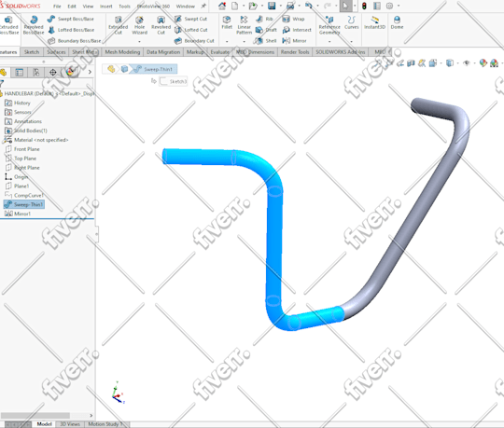Select the Boundary Boss/Base tool
The image size is (504, 428).
[75, 41]
